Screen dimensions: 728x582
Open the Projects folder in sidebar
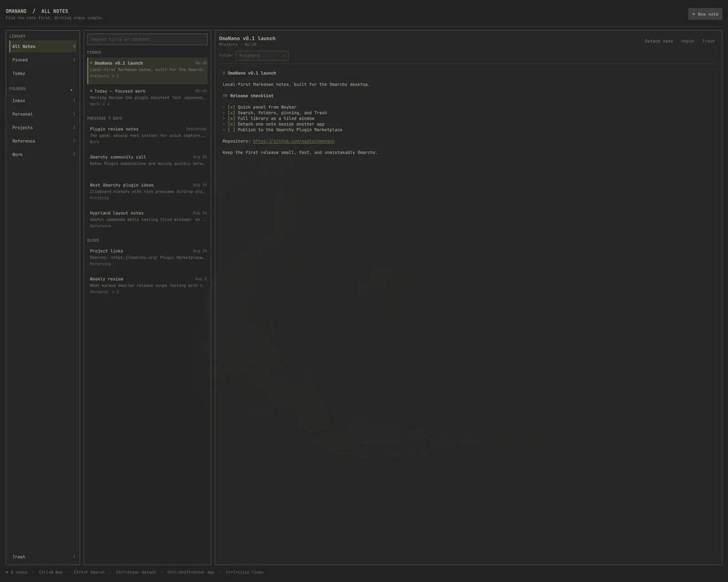pos(42,128)
